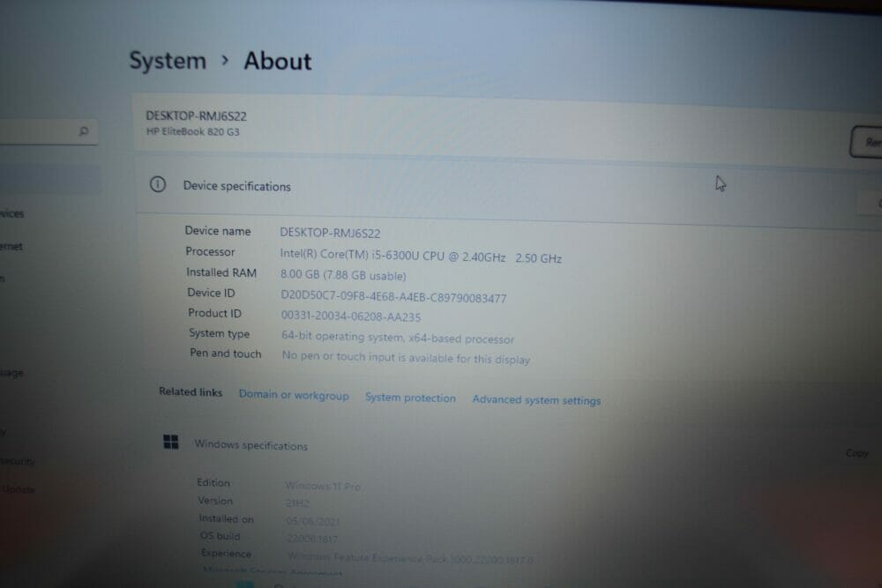The height and width of the screenshot is (588, 882).
Task: Select the Intel Core i5-6300U processor value
Action: pos(421,257)
